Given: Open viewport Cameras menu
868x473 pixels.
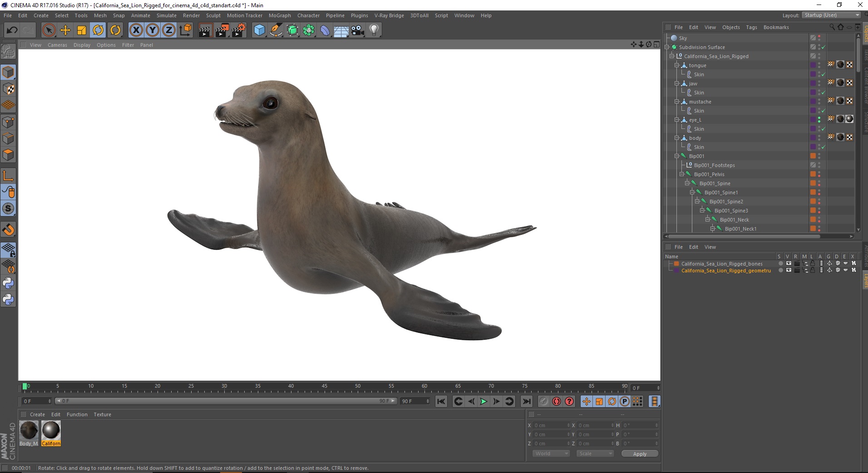Looking at the screenshot, I should tap(57, 45).
